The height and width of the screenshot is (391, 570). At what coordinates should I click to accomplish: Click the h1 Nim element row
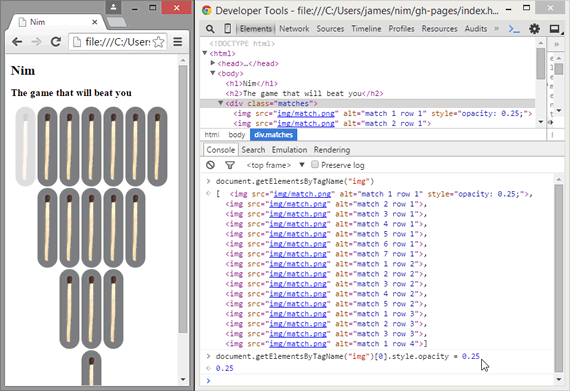coord(251,84)
